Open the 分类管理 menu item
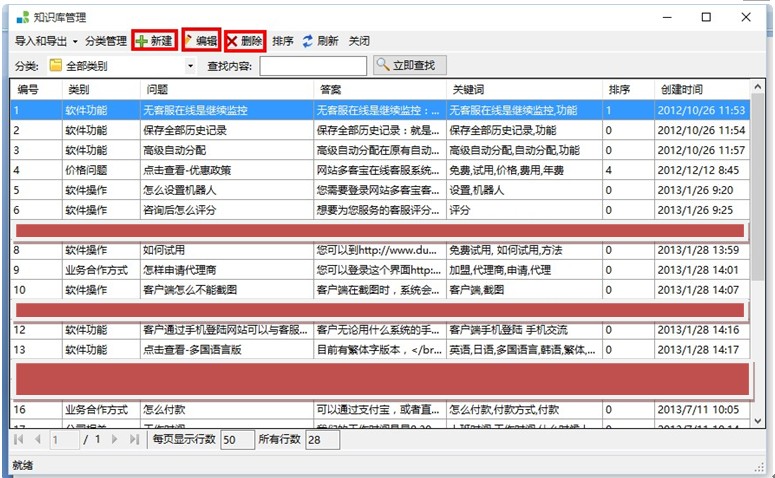 click(105, 41)
